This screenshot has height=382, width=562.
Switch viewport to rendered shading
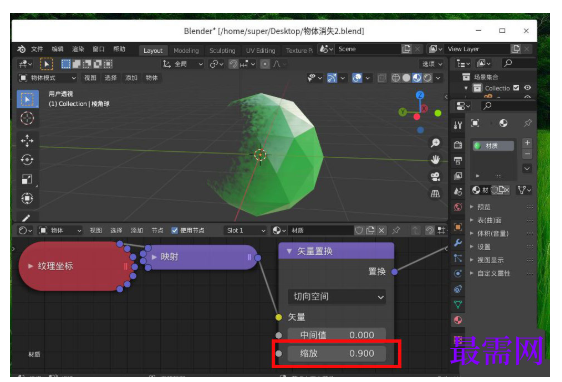(427, 78)
